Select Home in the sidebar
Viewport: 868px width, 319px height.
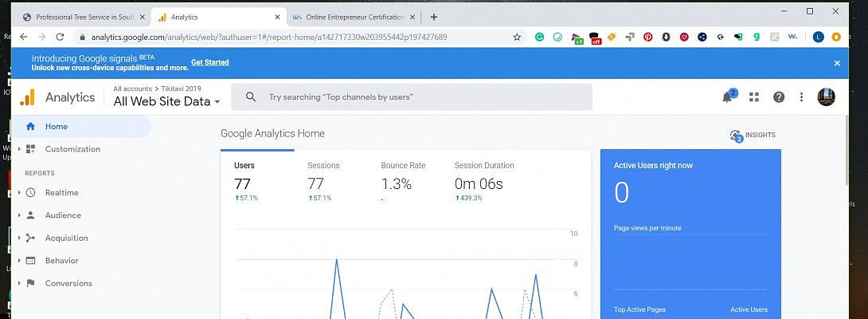click(56, 126)
